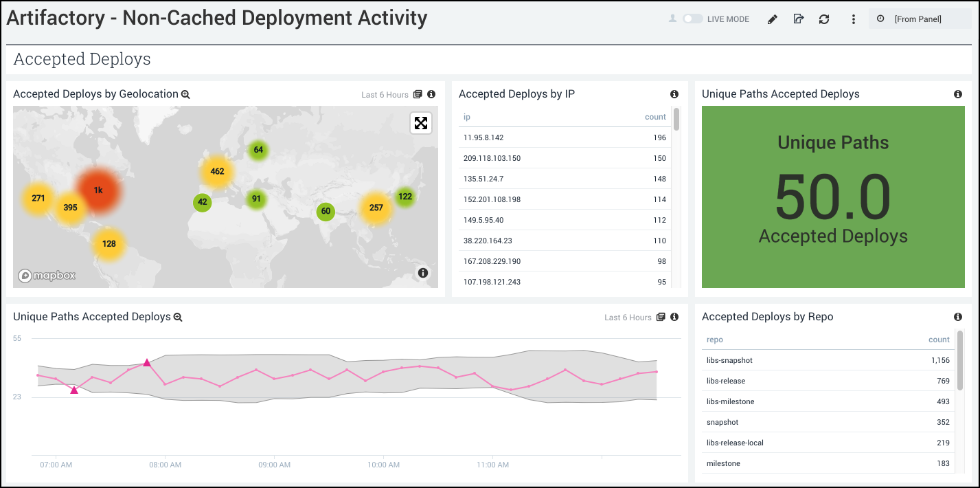Screen dimensions: 980x488
Task: Click info icon on Accepted Deploys by Repo
Action: [x=957, y=317]
